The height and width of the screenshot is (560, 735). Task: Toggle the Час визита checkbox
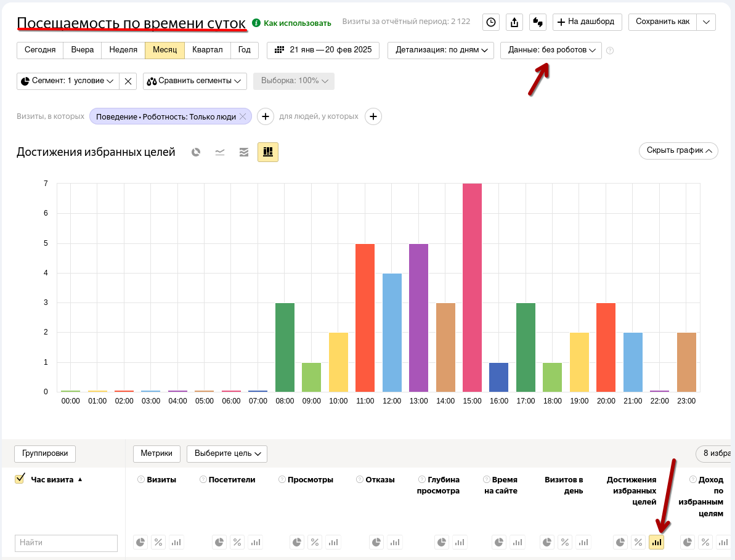(20, 479)
